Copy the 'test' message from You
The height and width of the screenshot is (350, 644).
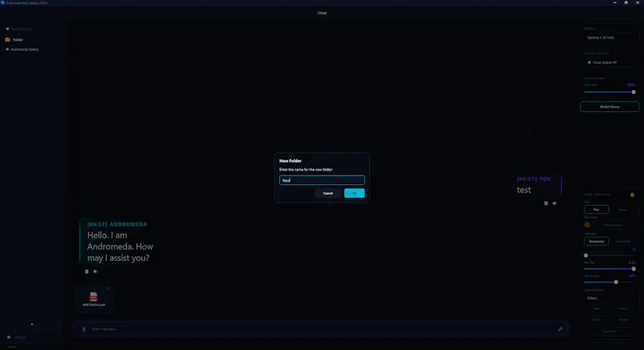point(546,203)
